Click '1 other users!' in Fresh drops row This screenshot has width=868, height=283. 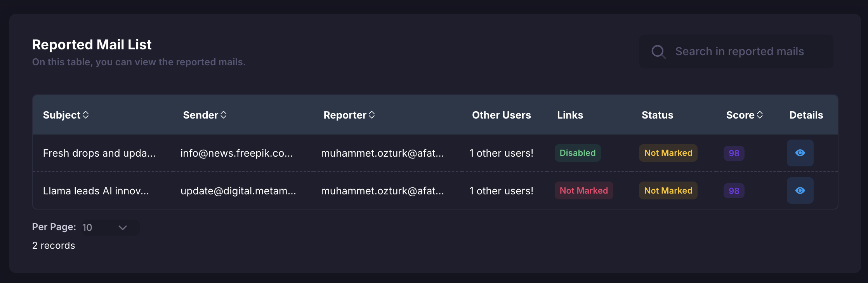pyautogui.click(x=501, y=153)
